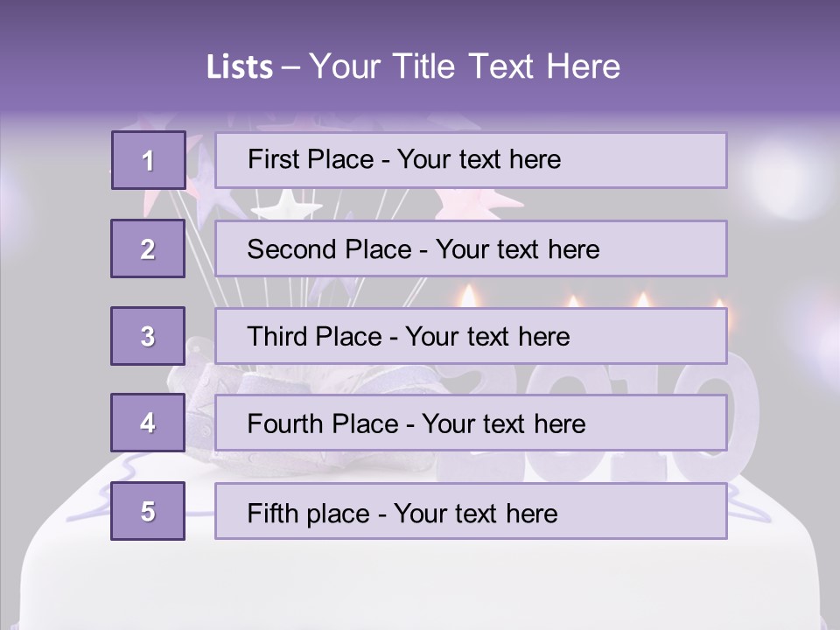Viewport: 840px width, 630px height.
Task: Click the 'Second Place - Your text here' box
Action: click(x=471, y=248)
